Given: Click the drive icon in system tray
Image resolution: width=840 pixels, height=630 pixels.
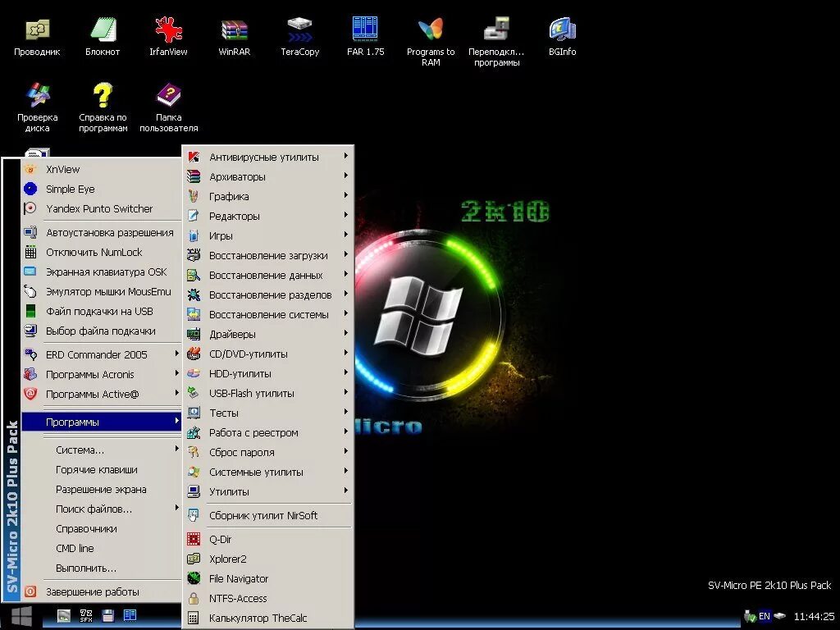Looking at the screenshot, I should pos(779,616).
